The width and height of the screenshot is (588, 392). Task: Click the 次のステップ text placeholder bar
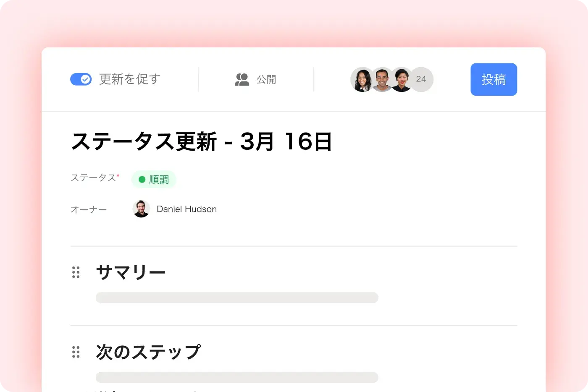click(237, 377)
